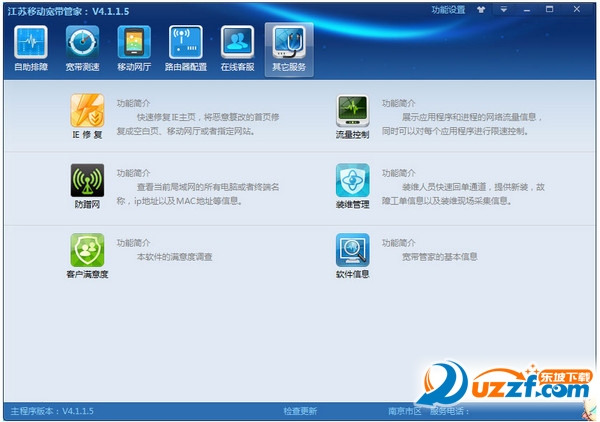Viewport: 600px width, 422px height.
Task: Click 检查更新 in the status bar
Action: pyautogui.click(x=300, y=411)
